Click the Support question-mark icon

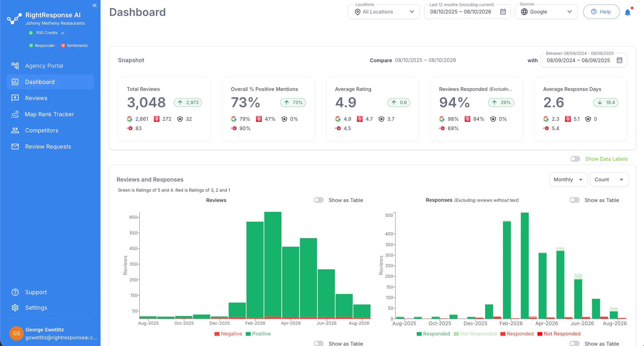15,292
